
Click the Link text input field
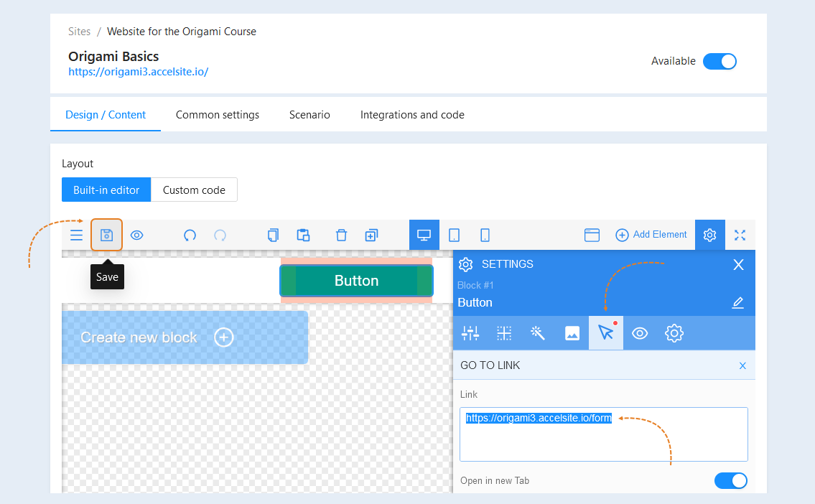point(603,434)
